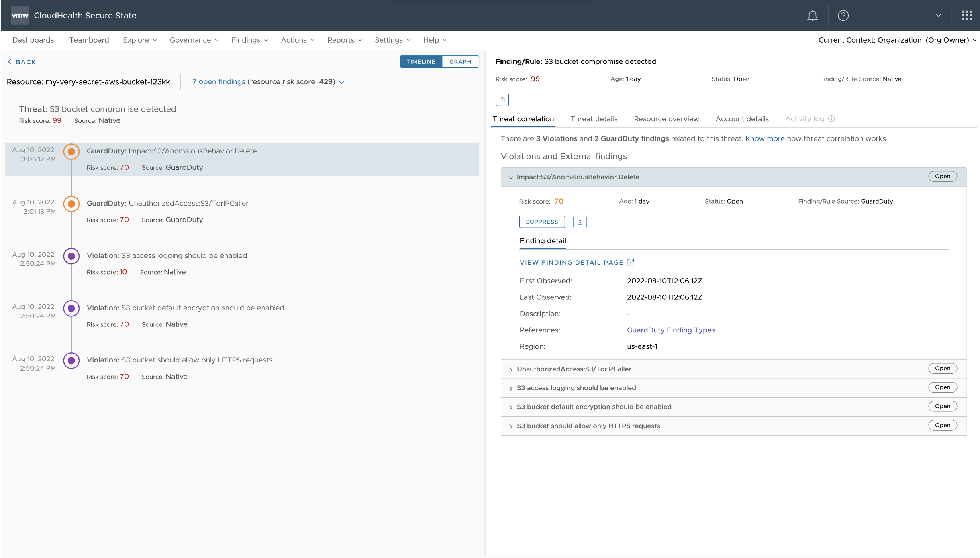Click the VMware logo icon
The image size is (980, 558).
click(x=20, y=16)
